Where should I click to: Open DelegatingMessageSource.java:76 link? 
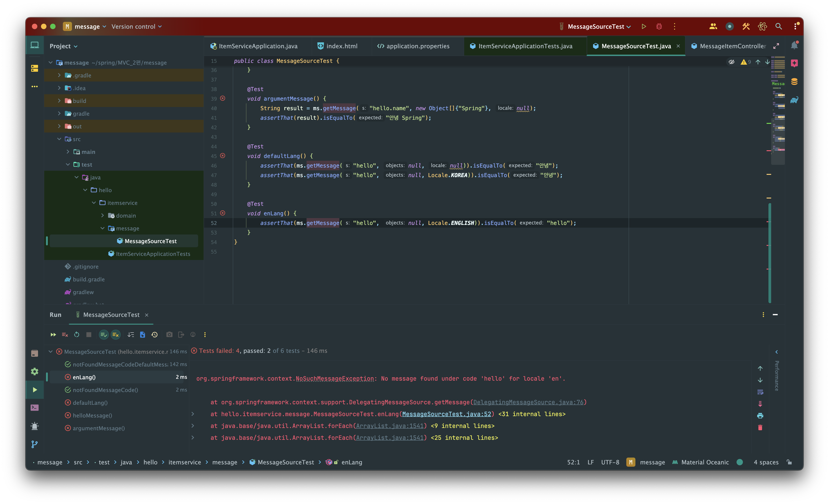pos(528,402)
